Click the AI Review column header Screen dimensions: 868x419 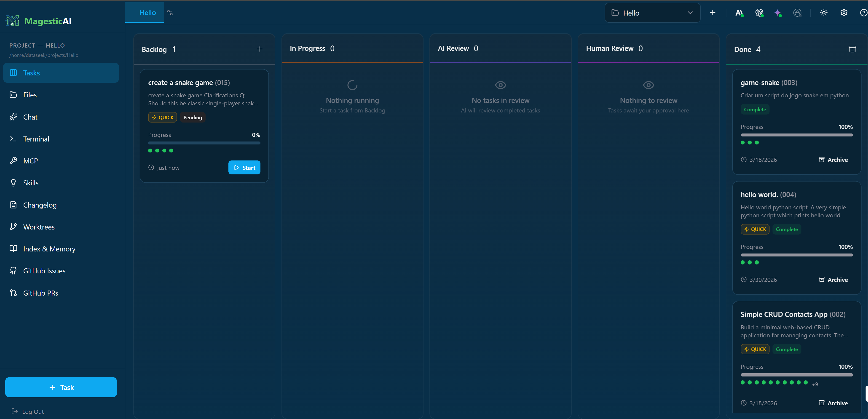[500, 48]
